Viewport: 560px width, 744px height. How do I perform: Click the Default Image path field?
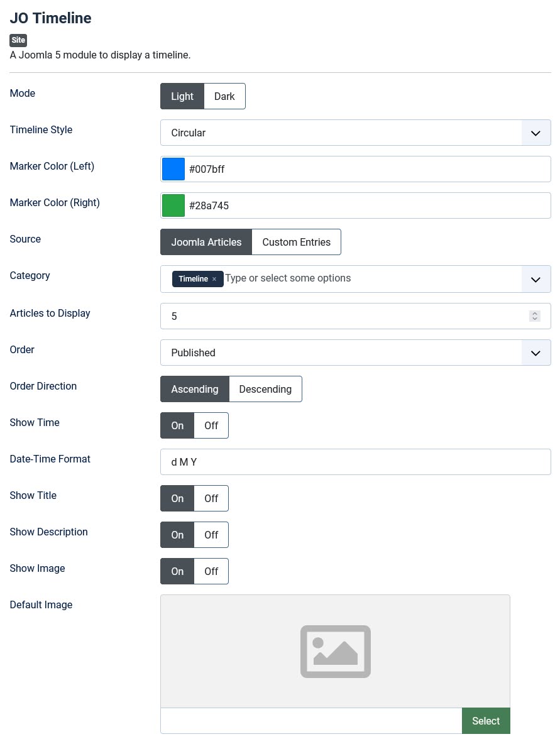tap(311, 721)
